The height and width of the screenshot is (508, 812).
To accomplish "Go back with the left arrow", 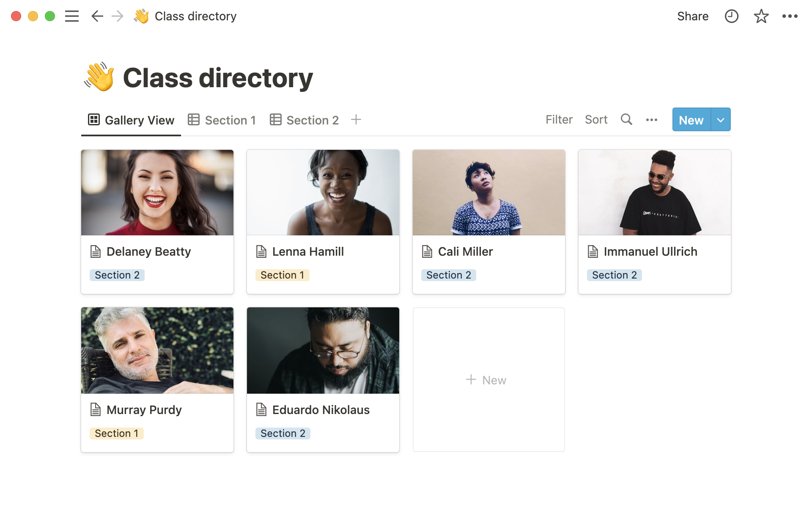I will click(x=97, y=16).
